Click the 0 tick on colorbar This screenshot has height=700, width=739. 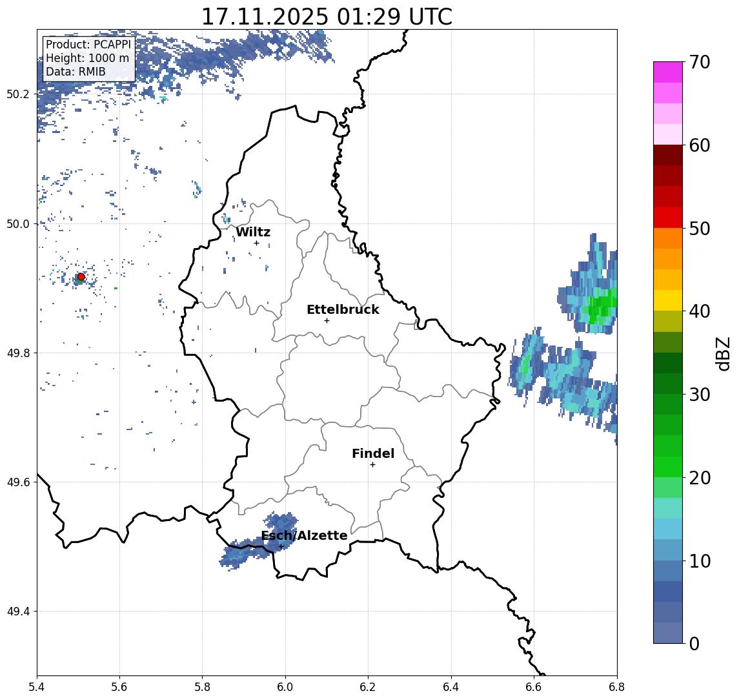click(694, 643)
